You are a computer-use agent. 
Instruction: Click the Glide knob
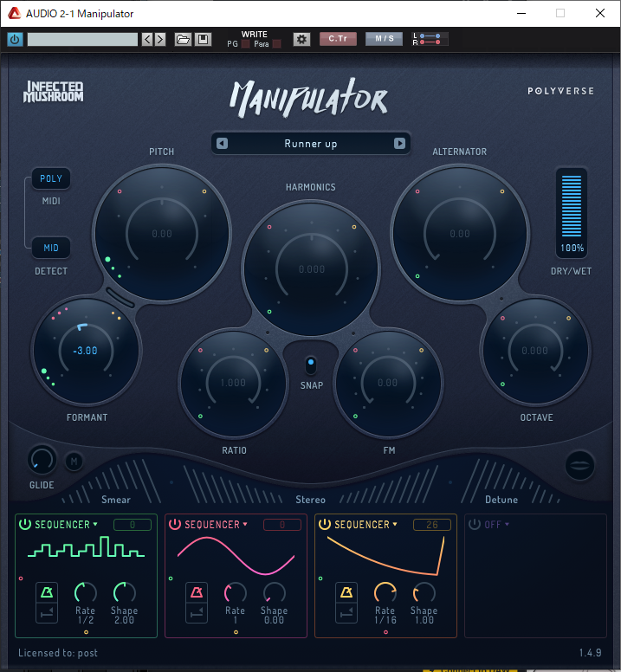[42, 461]
